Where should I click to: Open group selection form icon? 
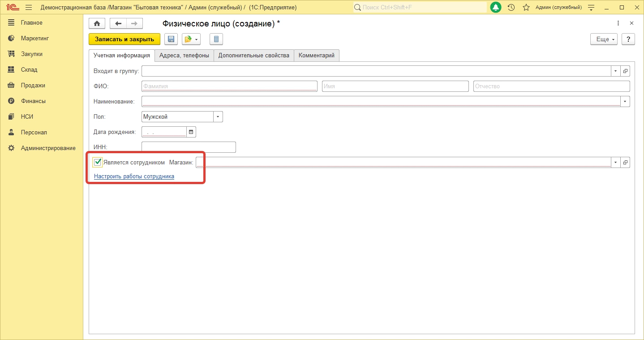(626, 71)
